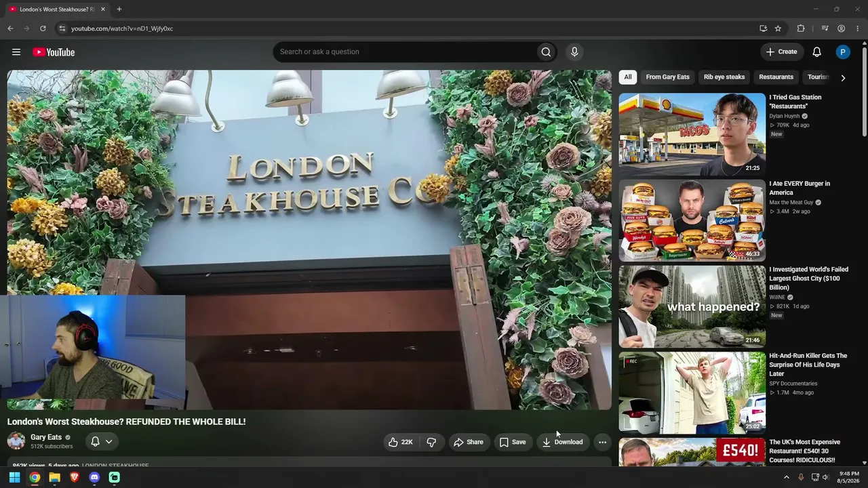The height and width of the screenshot is (488, 868).
Task: Open a new browser tab
Action: (119, 9)
